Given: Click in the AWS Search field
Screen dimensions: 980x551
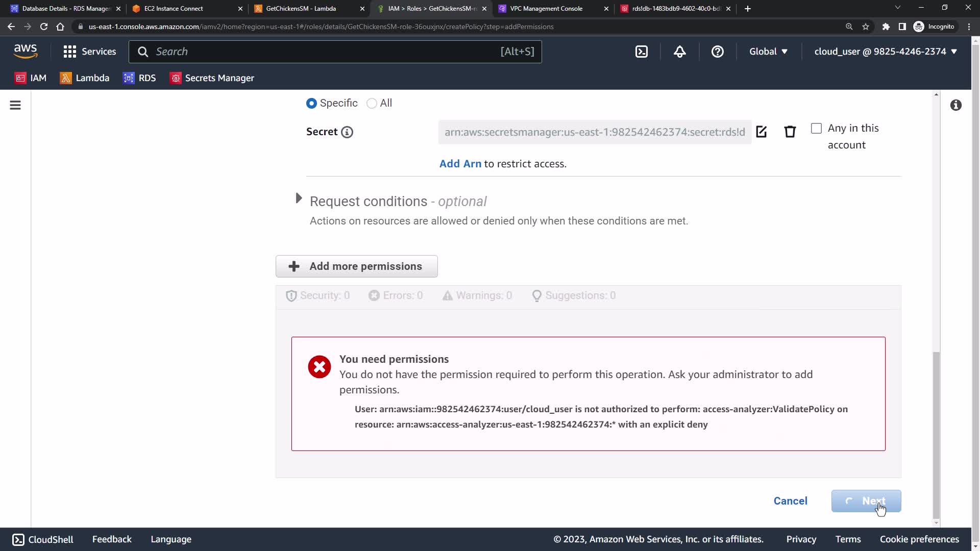Looking at the screenshot, I should click(x=327, y=52).
